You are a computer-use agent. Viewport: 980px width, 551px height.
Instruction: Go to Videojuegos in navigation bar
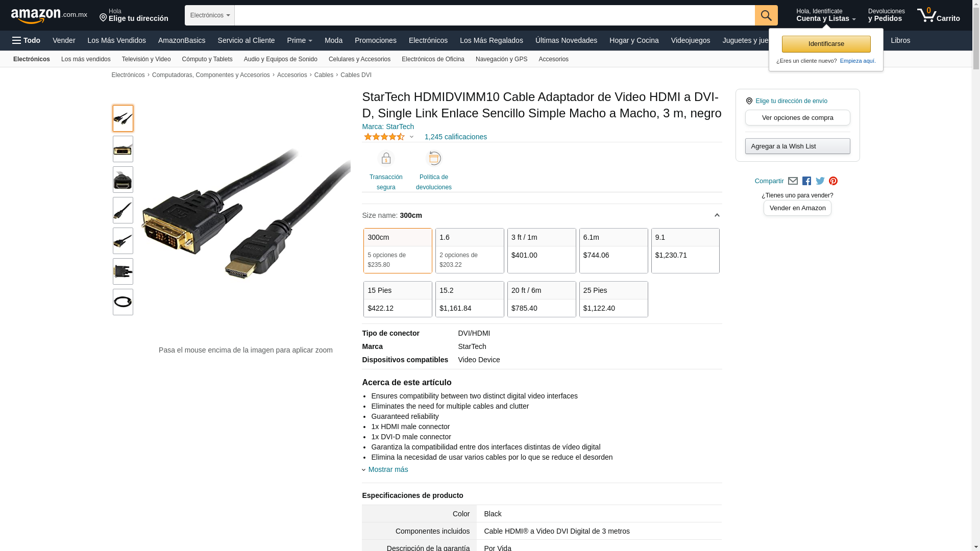690,40
